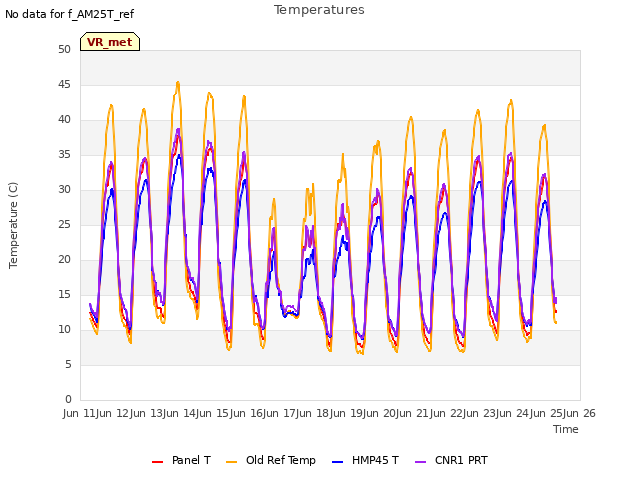The height and width of the screenshot is (480, 640).
Task: Click the 45 y-axis tick label
Action: pyautogui.click(x=64, y=84)
